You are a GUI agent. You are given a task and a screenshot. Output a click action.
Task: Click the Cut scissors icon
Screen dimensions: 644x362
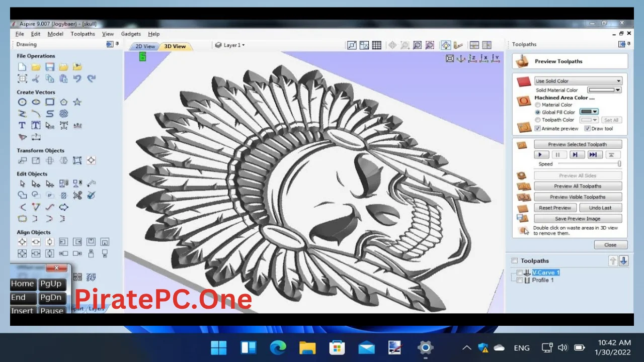click(36, 78)
